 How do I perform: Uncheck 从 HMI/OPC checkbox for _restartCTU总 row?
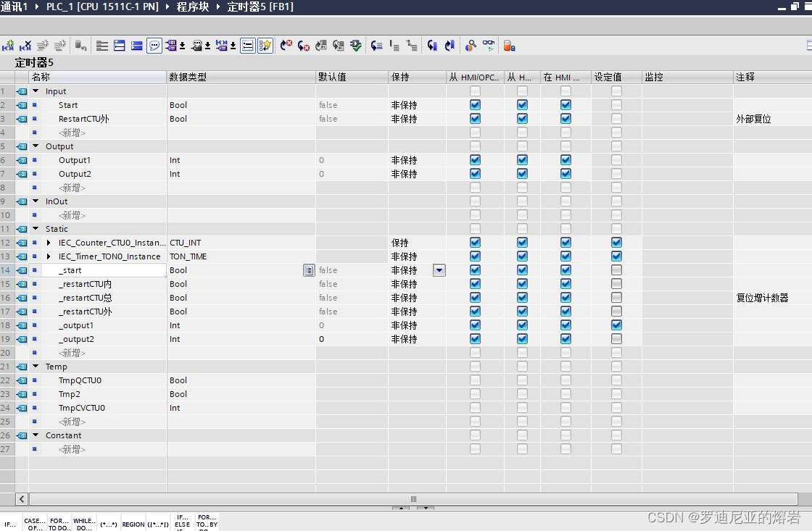coord(475,298)
